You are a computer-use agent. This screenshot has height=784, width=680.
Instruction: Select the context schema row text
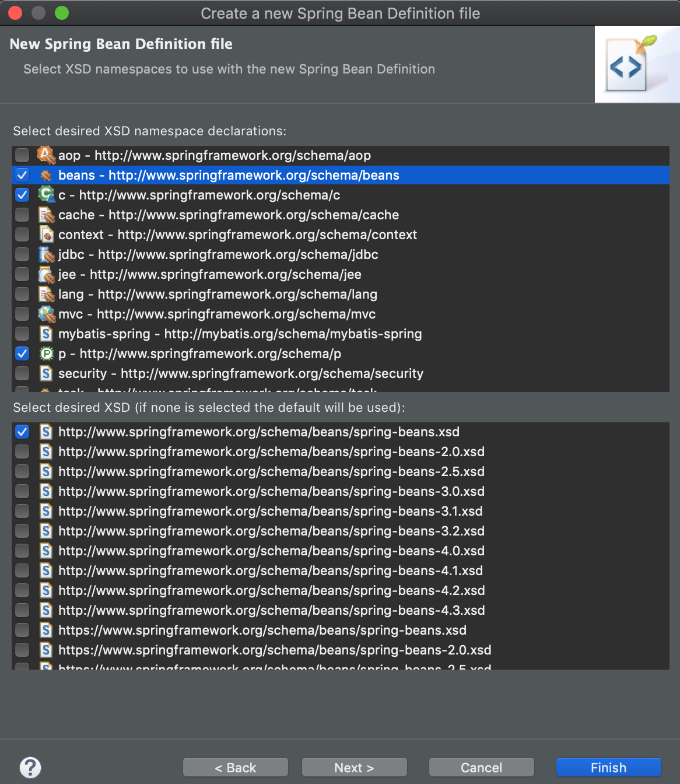tap(237, 235)
